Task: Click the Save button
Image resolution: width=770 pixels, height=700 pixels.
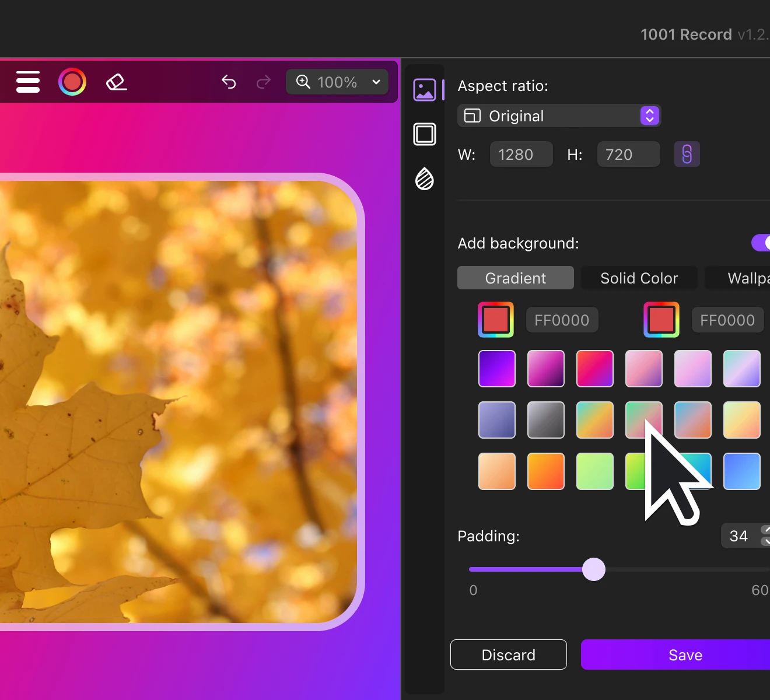Action: point(684,654)
